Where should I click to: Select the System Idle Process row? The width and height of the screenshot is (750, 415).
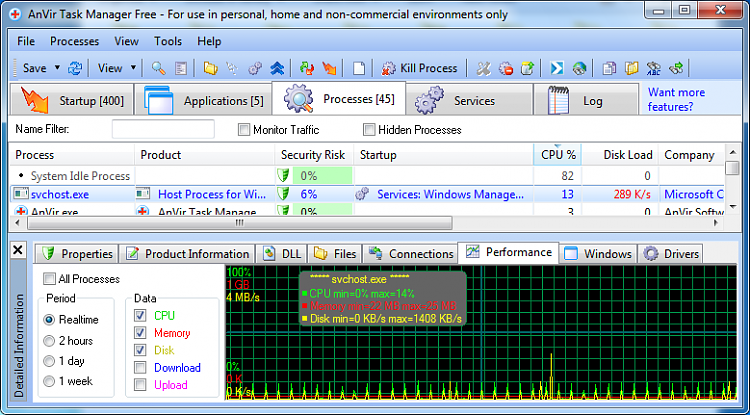367,176
